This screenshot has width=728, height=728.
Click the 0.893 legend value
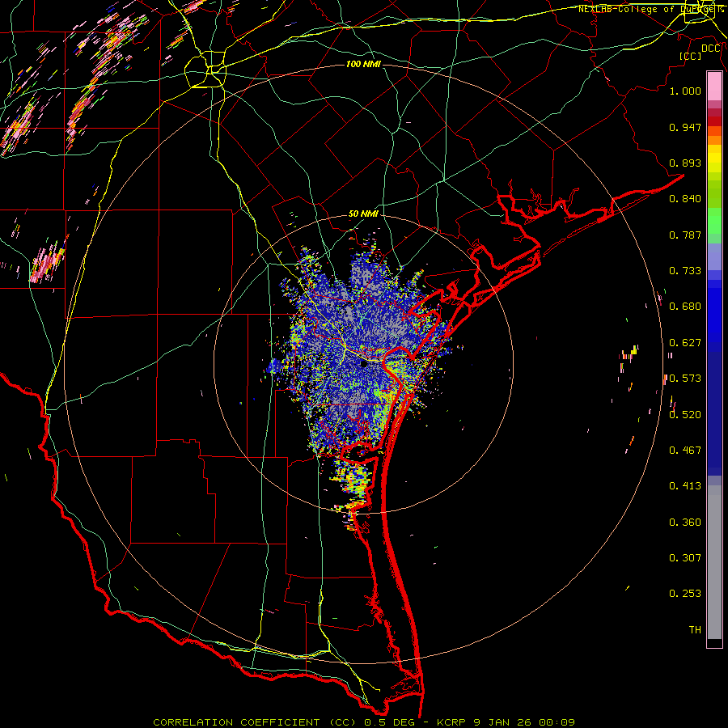pyautogui.click(x=685, y=163)
